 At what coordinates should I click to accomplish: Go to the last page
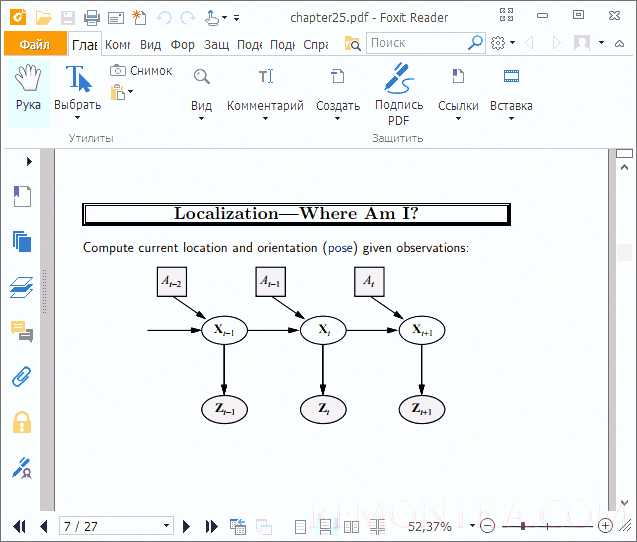pos(212,527)
